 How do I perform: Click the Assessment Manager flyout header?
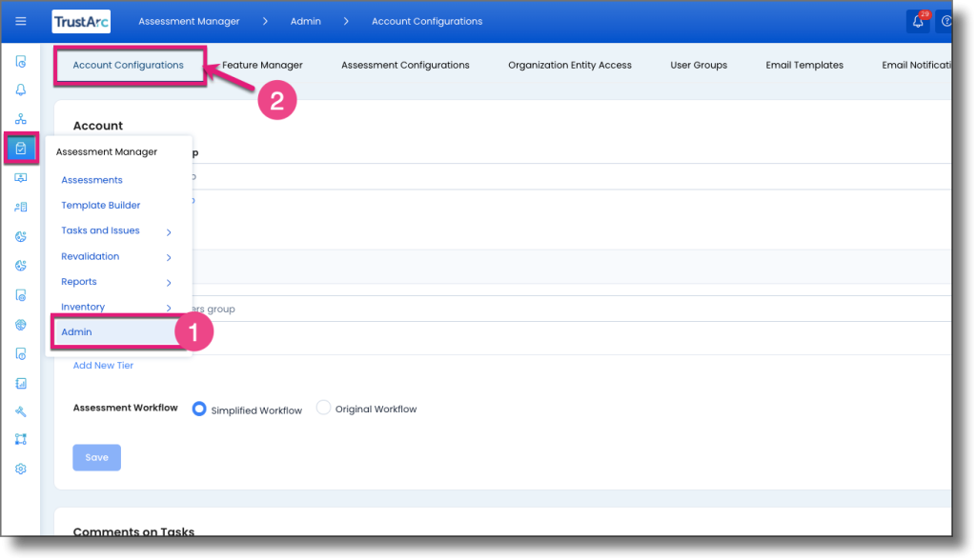(107, 151)
